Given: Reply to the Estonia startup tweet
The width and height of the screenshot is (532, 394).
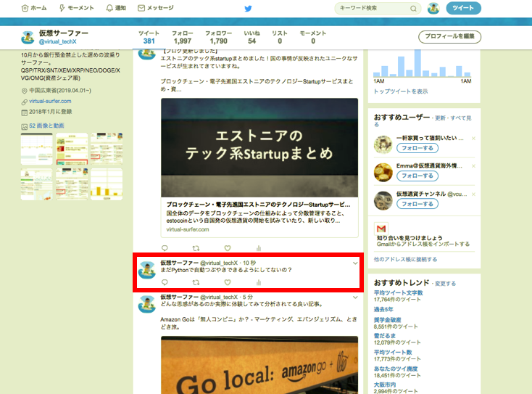Looking at the screenshot, I should click(x=165, y=248).
